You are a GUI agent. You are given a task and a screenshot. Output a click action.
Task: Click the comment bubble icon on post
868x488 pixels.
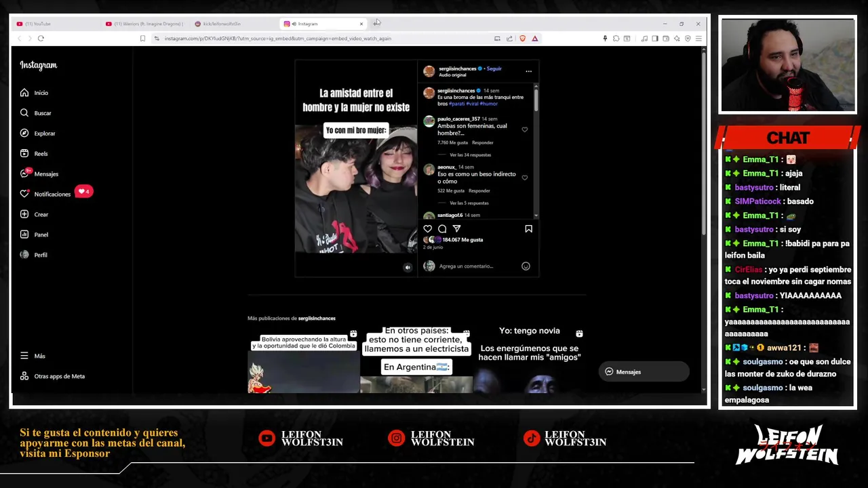click(x=442, y=229)
